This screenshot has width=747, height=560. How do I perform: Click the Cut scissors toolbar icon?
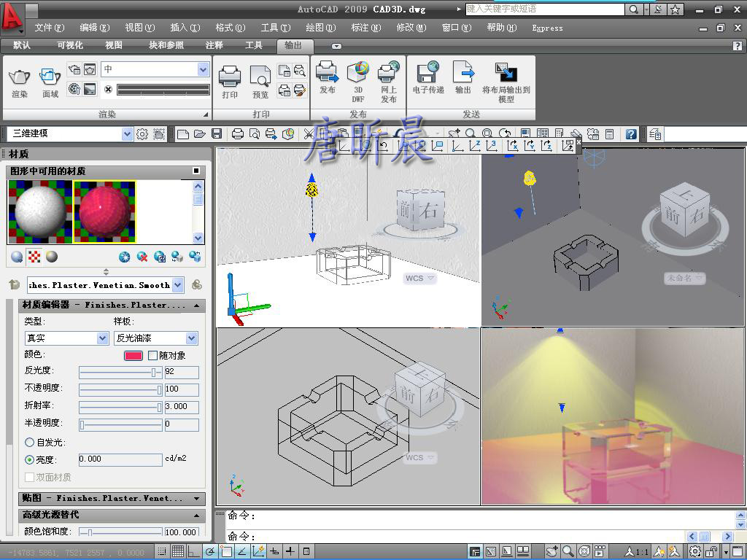click(309, 134)
